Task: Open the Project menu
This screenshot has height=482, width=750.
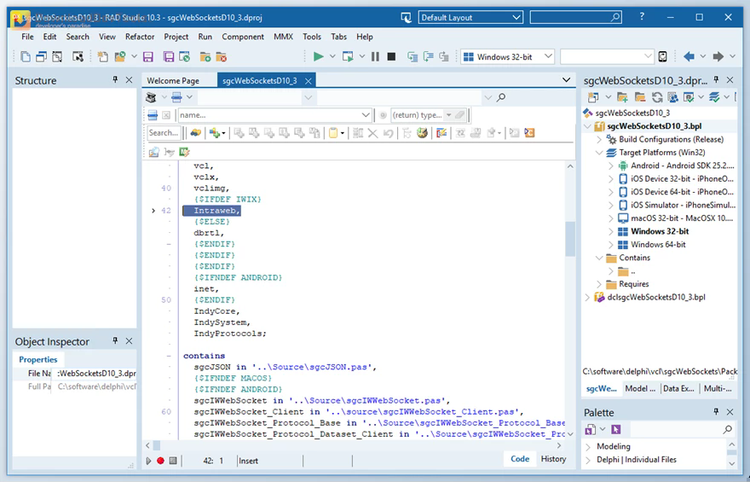Action: click(x=176, y=37)
